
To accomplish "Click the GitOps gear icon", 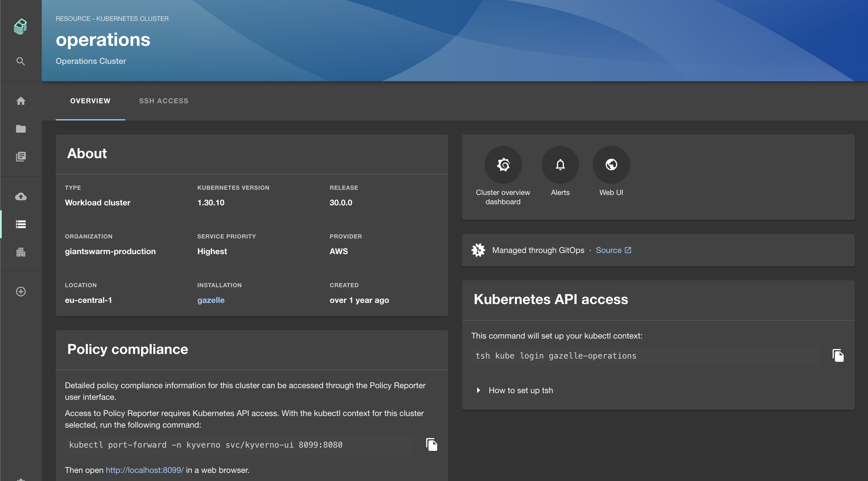I will click(478, 250).
